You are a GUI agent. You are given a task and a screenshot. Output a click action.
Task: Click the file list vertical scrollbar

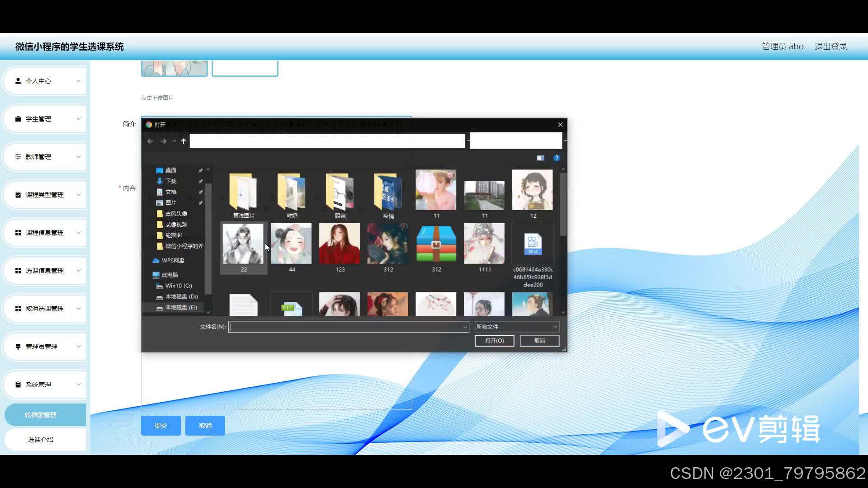point(563,206)
